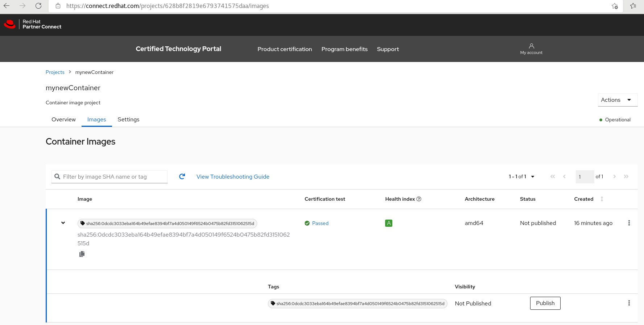This screenshot has width=644, height=325.
Task: Sort by Created column arrows
Action: click(602, 199)
